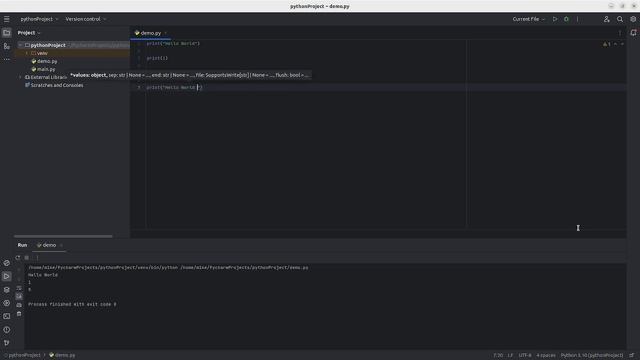The height and width of the screenshot is (360, 640).
Task: Clear console output with trash icon
Action: coord(19,314)
